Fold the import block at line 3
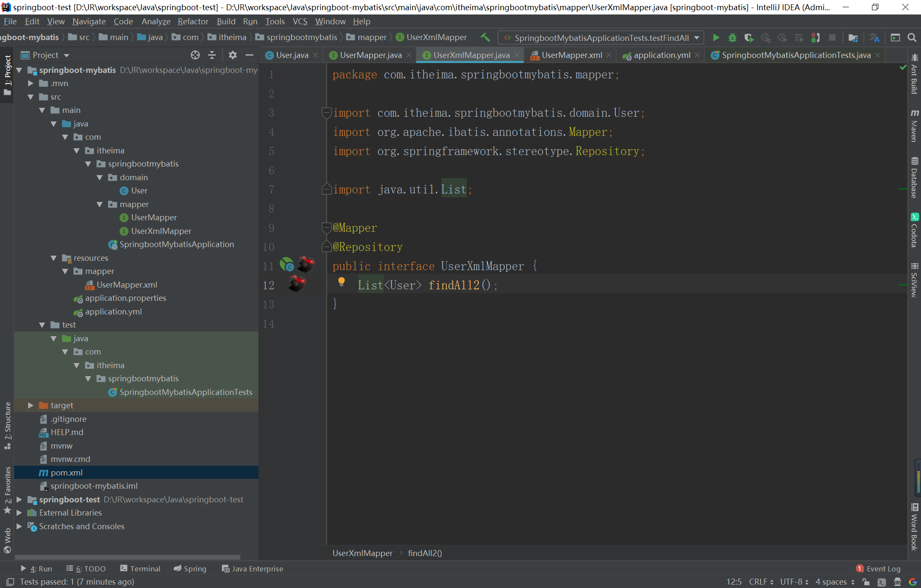The image size is (921, 588). (326, 113)
